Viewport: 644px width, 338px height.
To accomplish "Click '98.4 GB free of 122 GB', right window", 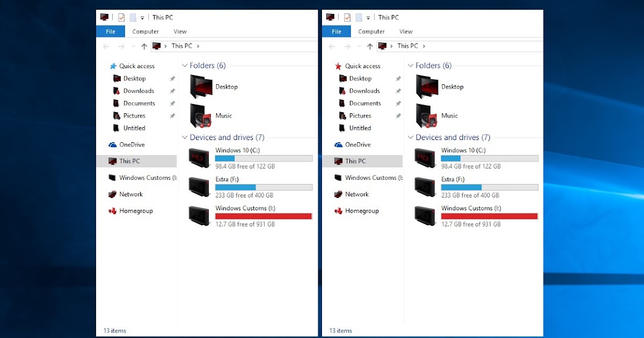I will pos(471,166).
